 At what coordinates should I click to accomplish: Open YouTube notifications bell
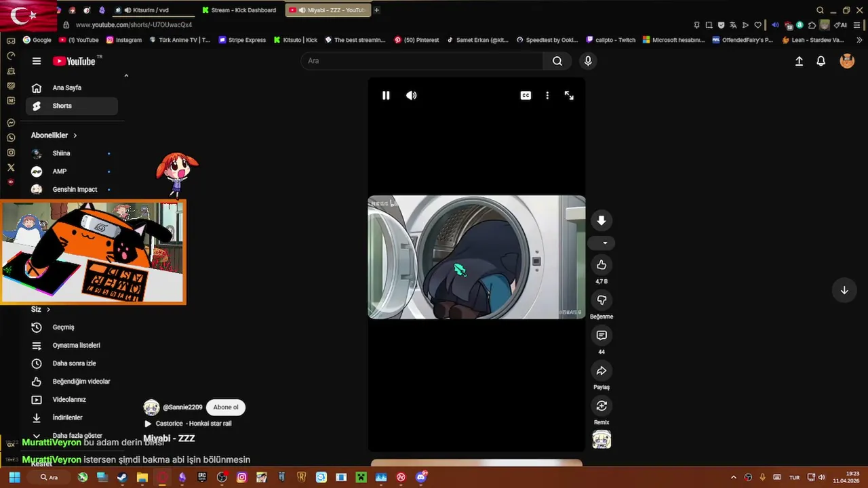click(x=821, y=61)
